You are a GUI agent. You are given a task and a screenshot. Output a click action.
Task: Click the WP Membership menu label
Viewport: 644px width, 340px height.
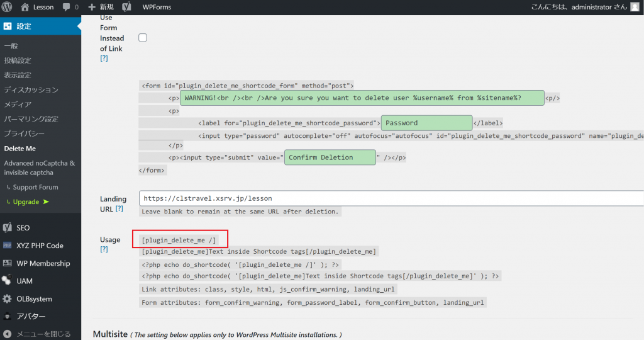(x=43, y=263)
